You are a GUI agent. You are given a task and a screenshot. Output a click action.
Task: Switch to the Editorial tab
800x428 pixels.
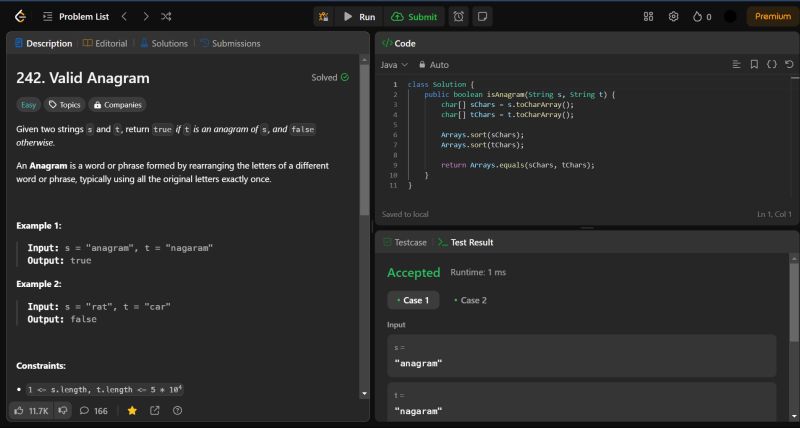pos(105,43)
